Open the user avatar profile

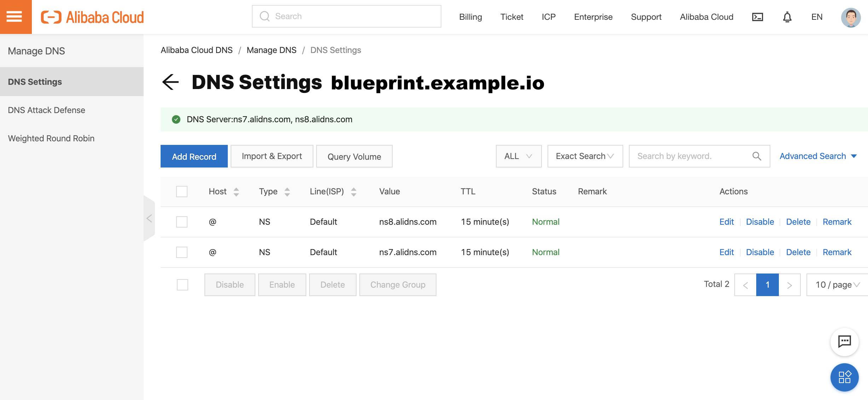coord(850,17)
